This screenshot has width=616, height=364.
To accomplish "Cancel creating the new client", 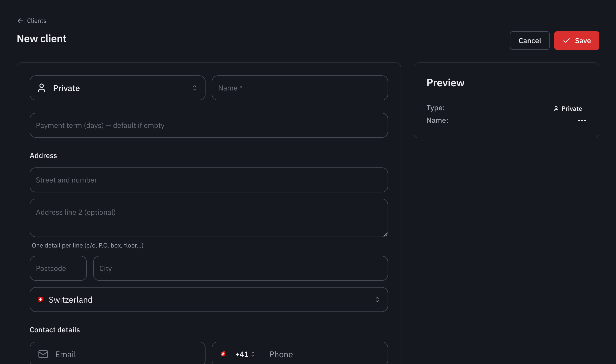I will coord(530,41).
